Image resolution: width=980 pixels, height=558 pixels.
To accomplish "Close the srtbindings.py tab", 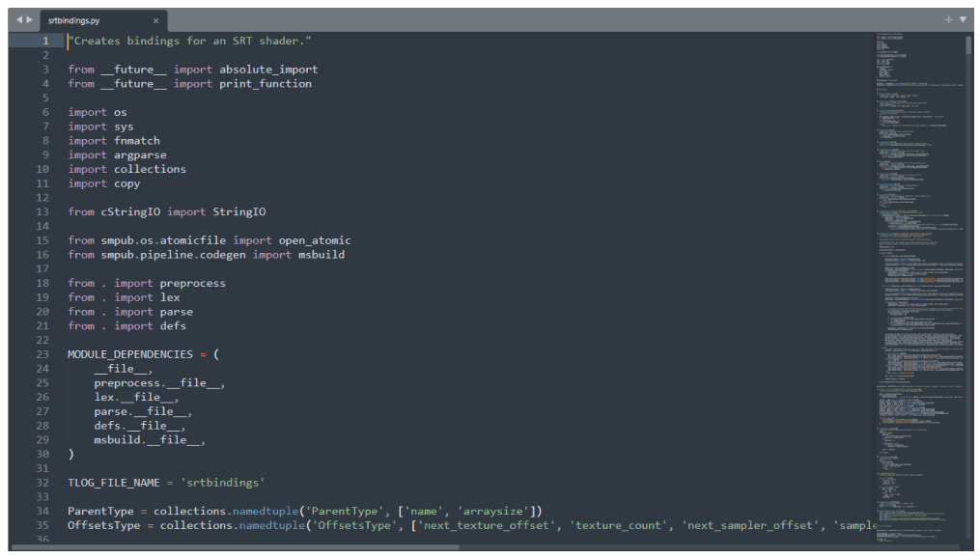I will point(155,20).
